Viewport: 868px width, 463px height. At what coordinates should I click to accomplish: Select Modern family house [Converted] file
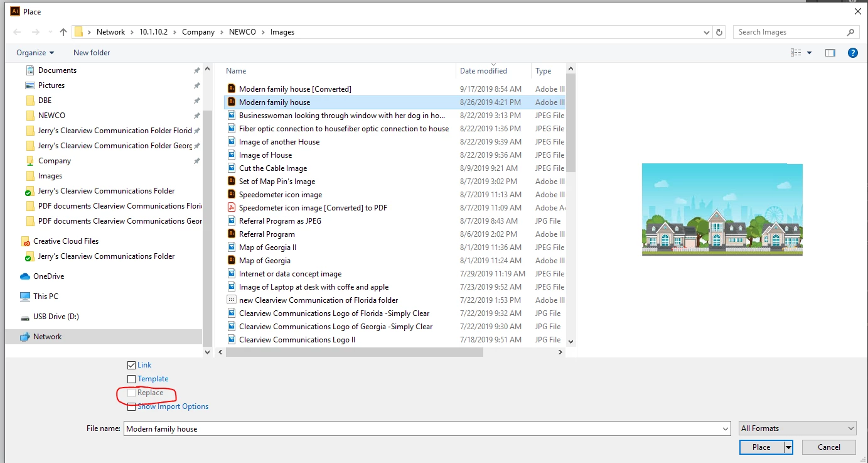coord(295,89)
